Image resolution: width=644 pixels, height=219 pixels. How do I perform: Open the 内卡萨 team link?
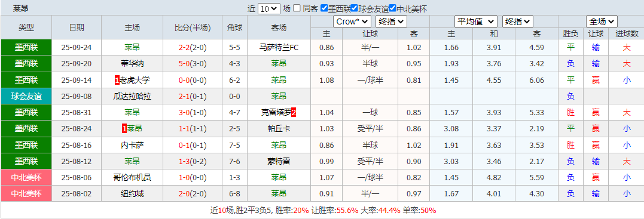click(x=132, y=145)
